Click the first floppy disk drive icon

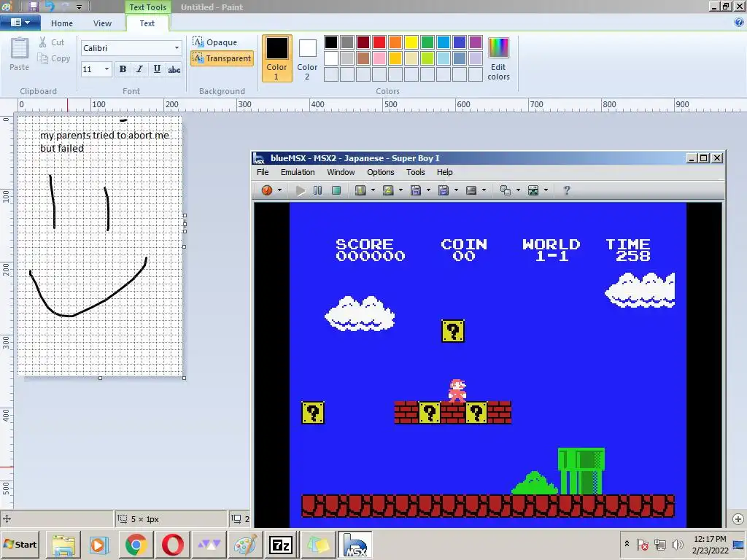415,190
